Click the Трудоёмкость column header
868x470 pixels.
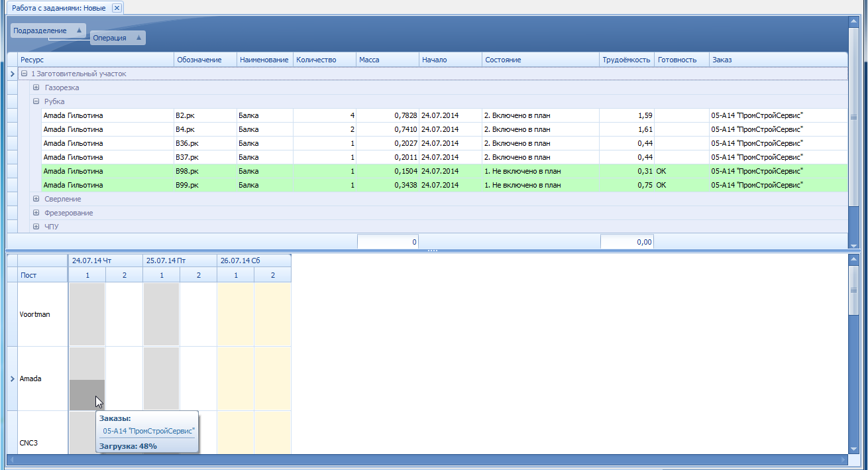pyautogui.click(x=627, y=60)
